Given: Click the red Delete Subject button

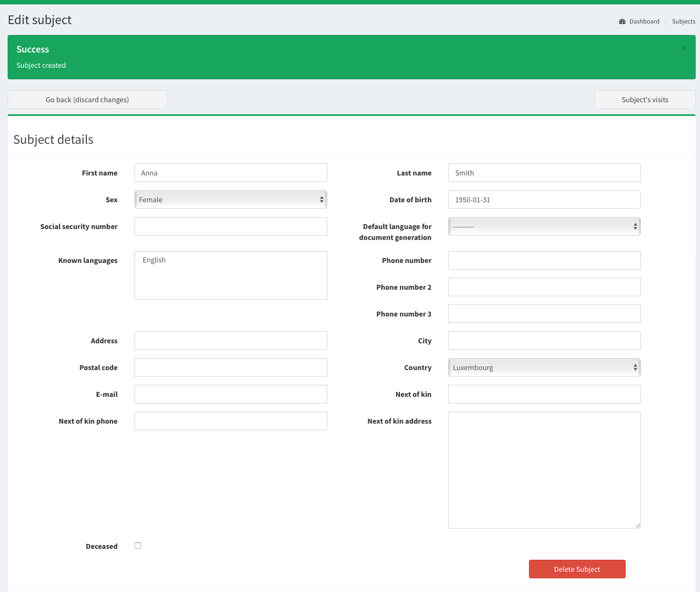Looking at the screenshot, I should [577, 569].
